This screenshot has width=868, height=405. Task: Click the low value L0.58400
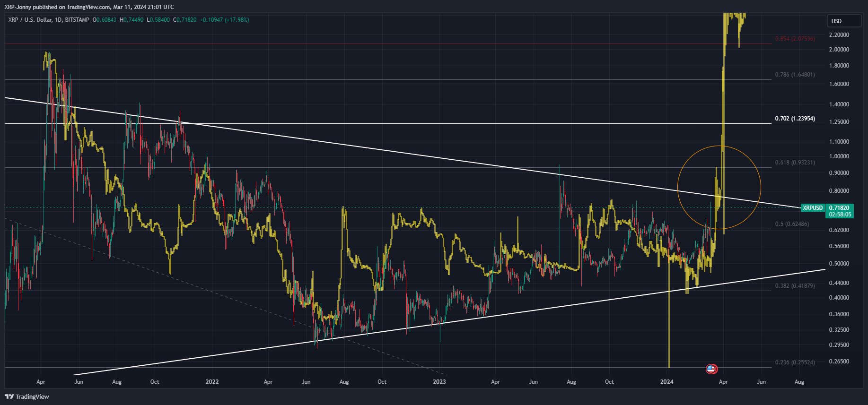coord(158,20)
